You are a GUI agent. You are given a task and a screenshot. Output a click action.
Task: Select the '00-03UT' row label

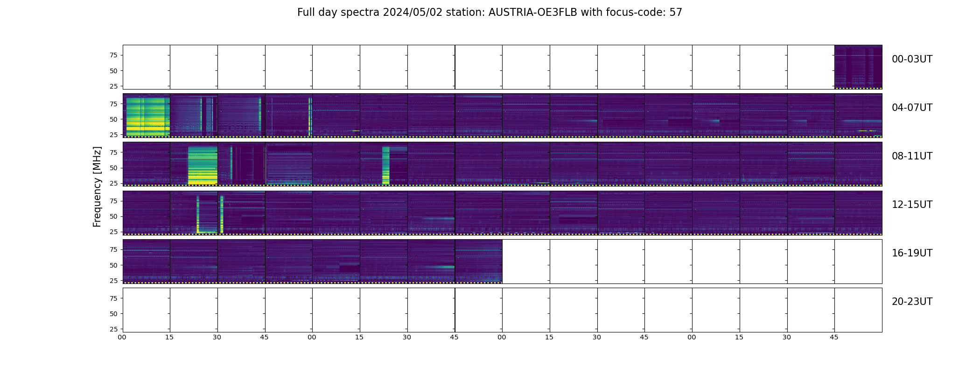(912, 59)
